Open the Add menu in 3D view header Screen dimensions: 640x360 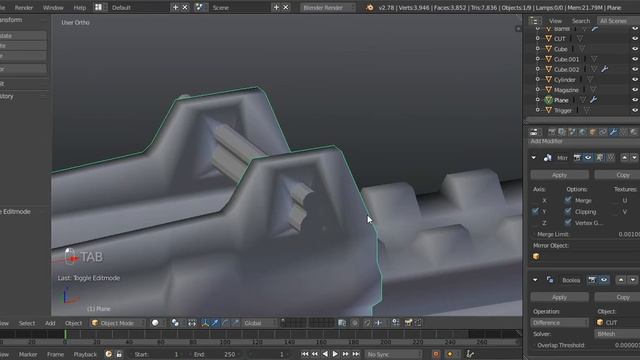pos(50,323)
